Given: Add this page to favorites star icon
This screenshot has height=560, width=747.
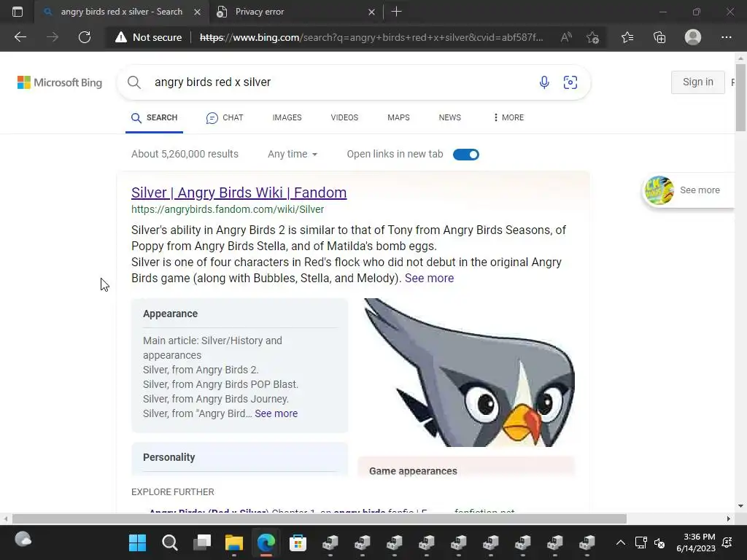Looking at the screenshot, I should tap(592, 37).
